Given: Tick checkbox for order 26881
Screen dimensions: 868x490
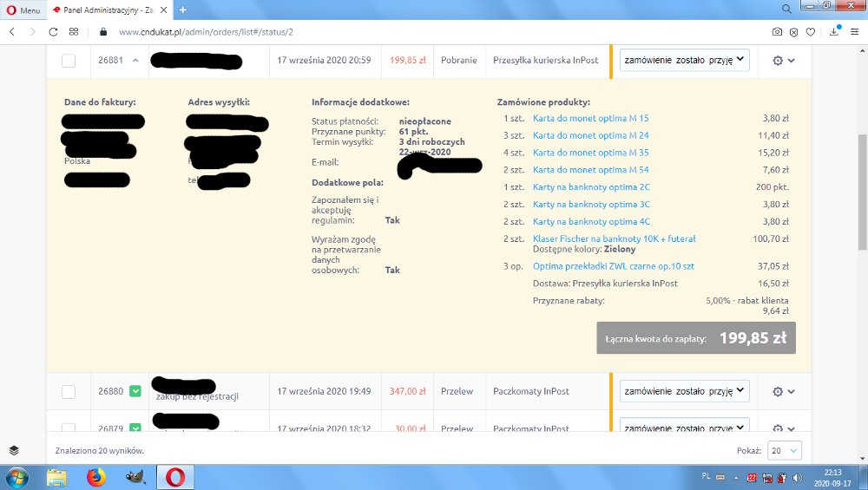Looking at the screenshot, I should click(x=69, y=61).
